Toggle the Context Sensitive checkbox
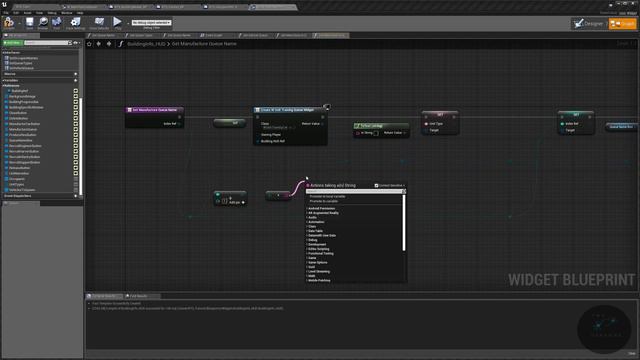The image size is (640, 360). (x=376, y=185)
